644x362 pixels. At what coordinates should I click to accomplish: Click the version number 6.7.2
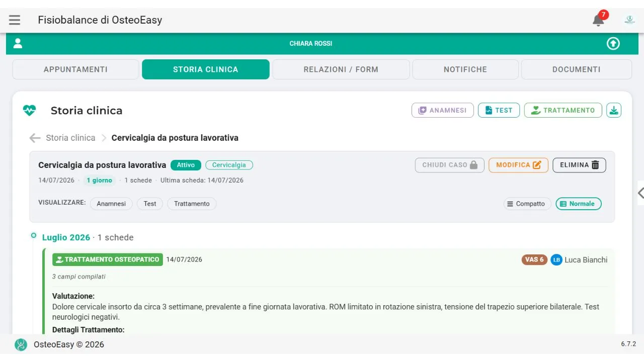[628, 344]
